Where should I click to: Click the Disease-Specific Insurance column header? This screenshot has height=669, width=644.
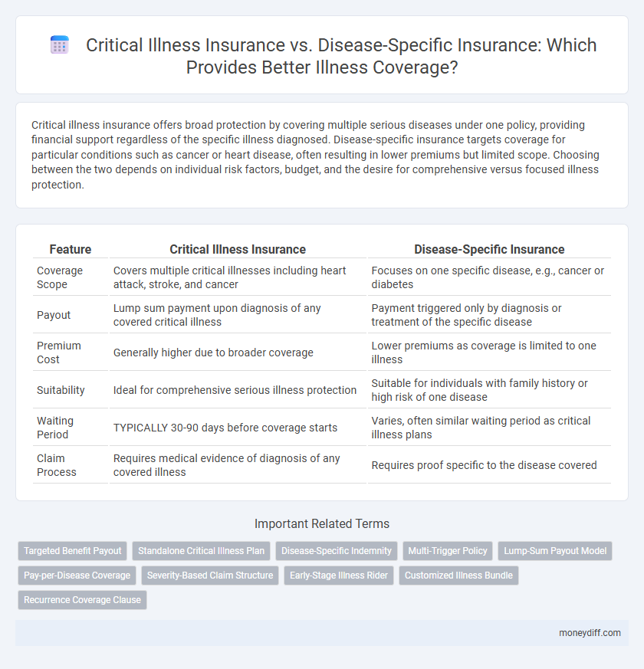[488, 249]
